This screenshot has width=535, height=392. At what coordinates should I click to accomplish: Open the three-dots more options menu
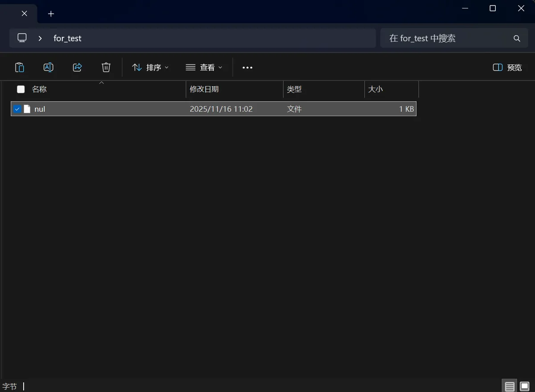247,67
